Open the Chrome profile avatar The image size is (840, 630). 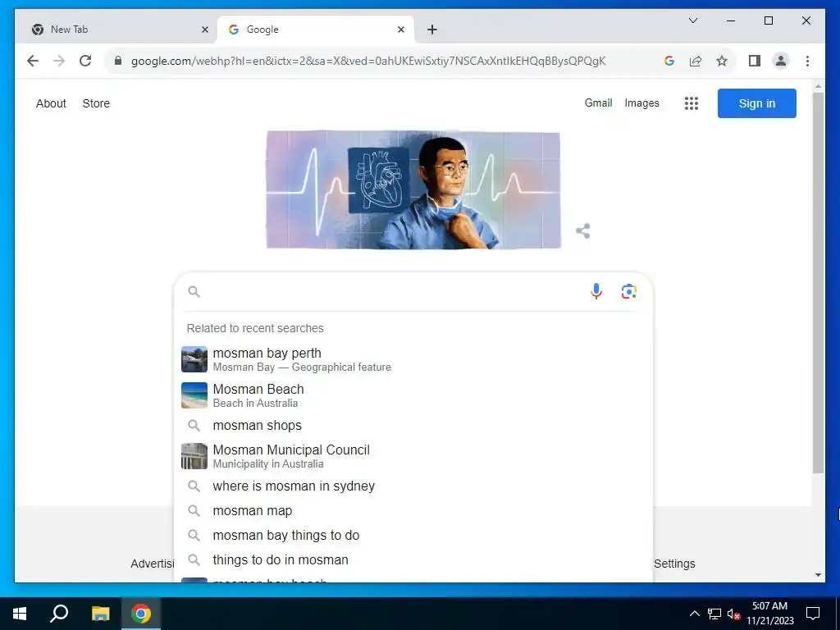coord(781,61)
